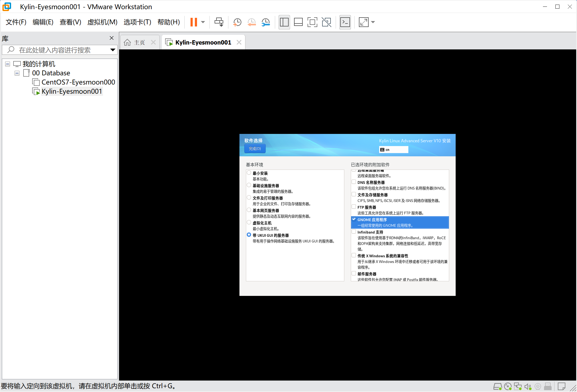Image resolution: width=577 pixels, height=392 pixels.
Task: Check the 邮件服务器 checkbox
Action: [354, 273]
